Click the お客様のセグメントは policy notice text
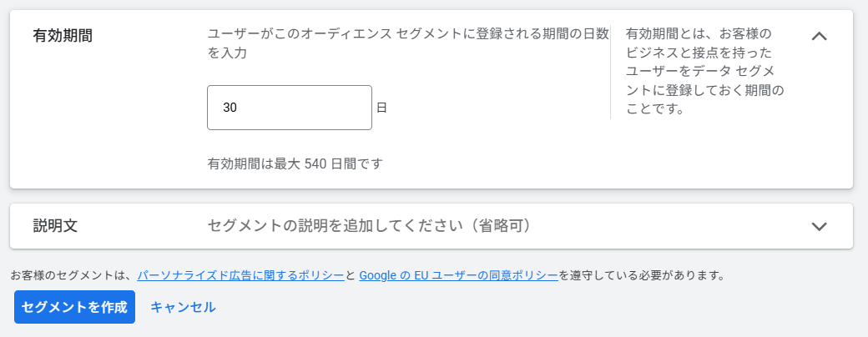868x337 pixels. coord(71,274)
